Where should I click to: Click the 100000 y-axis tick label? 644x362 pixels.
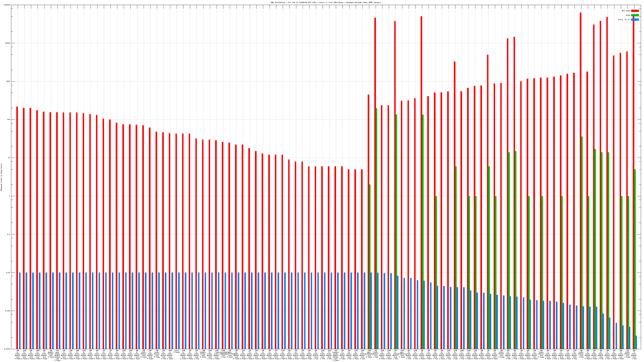pos(7,5)
